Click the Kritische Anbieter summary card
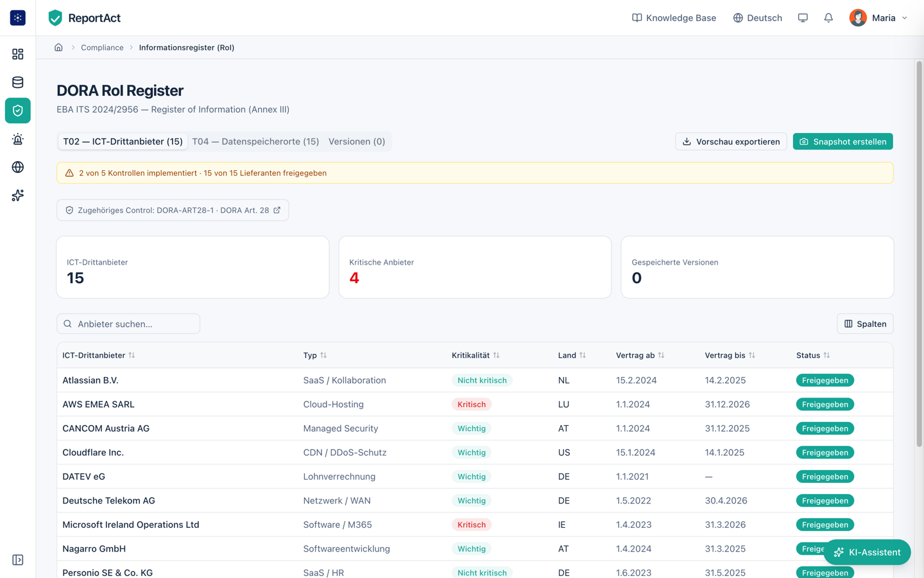The width and height of the screenshot is (924, 578). coord(475,267)
